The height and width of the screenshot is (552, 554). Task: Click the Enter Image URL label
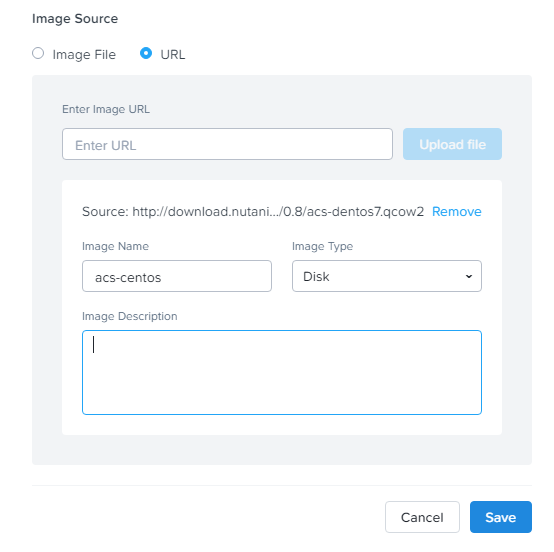point(106,109)
